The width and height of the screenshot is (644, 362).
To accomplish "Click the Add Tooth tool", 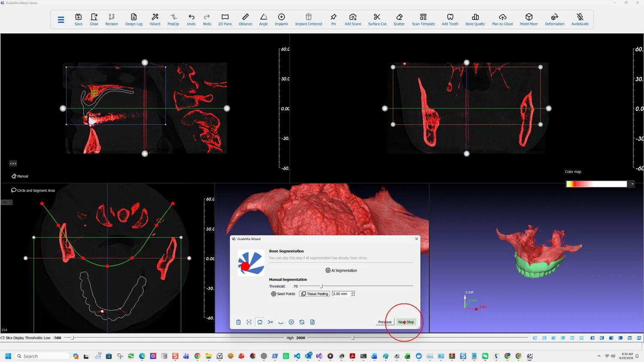I will coord(450,19).
